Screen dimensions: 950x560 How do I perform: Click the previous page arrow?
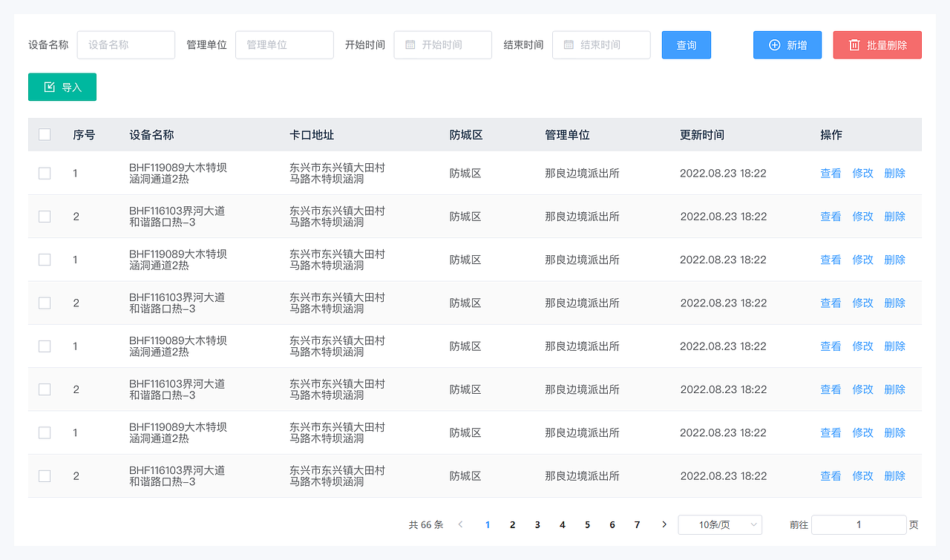460,524
